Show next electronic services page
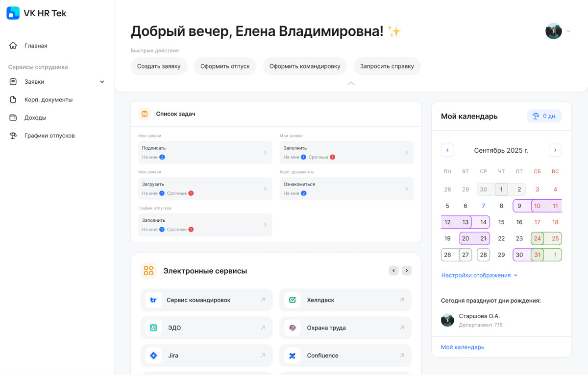 pos(406,270)
